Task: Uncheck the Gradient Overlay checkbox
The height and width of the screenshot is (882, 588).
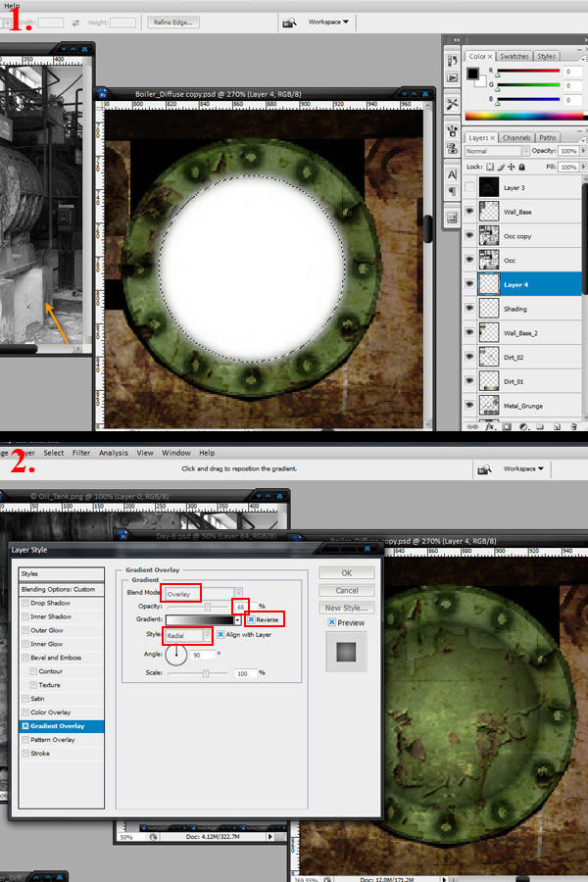Action: tap(25, 726)
